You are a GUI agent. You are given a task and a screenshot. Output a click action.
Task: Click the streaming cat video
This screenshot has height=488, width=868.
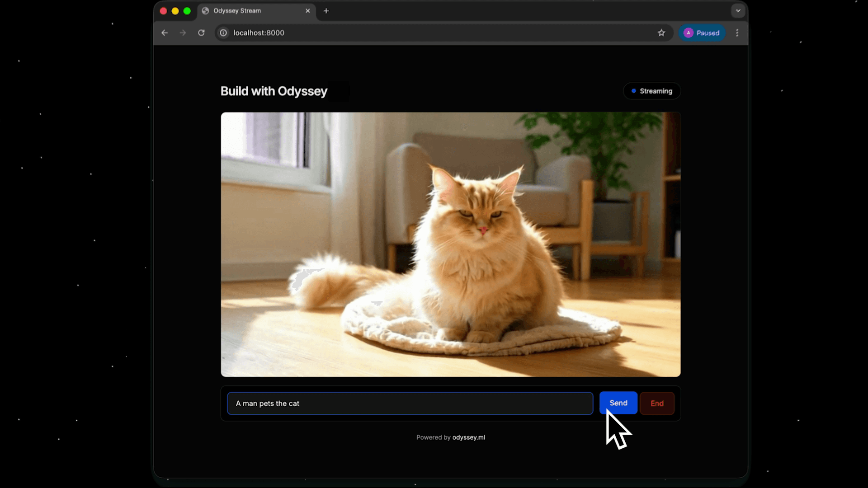pyautogui.click(x=450, y=244)
